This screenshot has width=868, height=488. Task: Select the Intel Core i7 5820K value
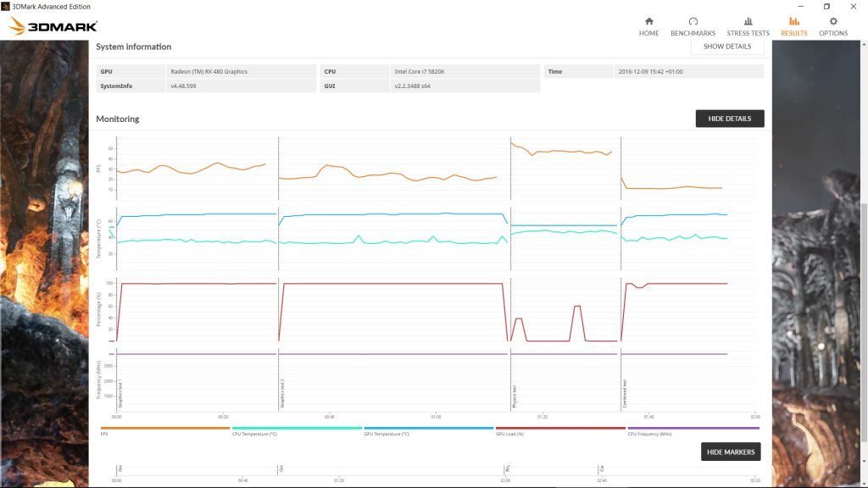click(x=419, y=71)
